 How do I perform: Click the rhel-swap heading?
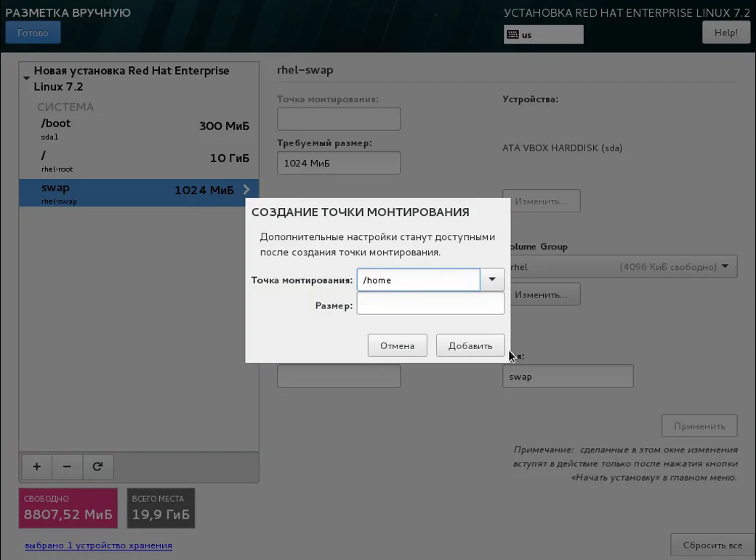(305, 70)
